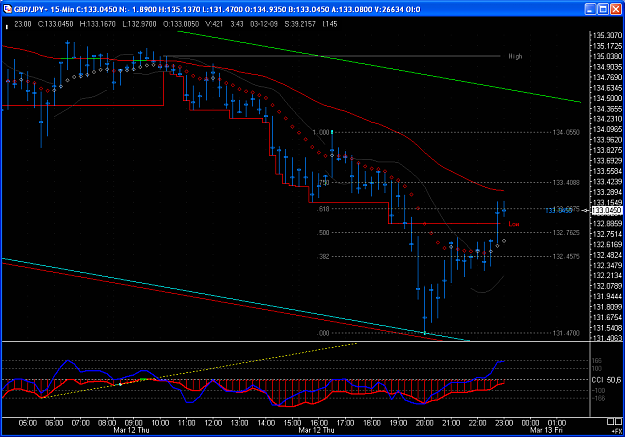
Task: Click the 20:00 time axis label
Action: 425,423
